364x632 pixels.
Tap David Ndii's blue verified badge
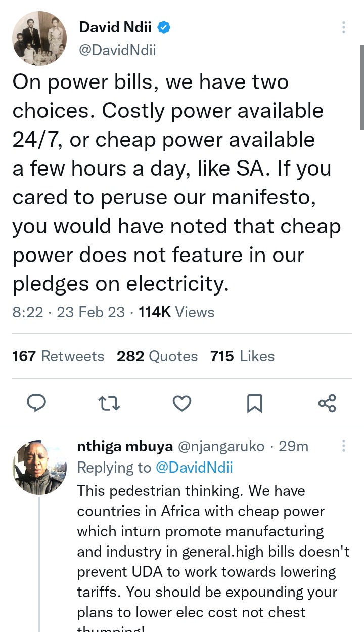[163, 27]
